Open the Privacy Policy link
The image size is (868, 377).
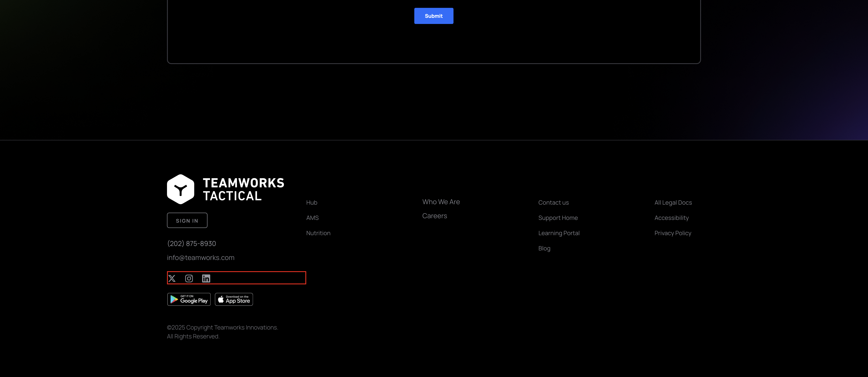click(x=673, y=233)
